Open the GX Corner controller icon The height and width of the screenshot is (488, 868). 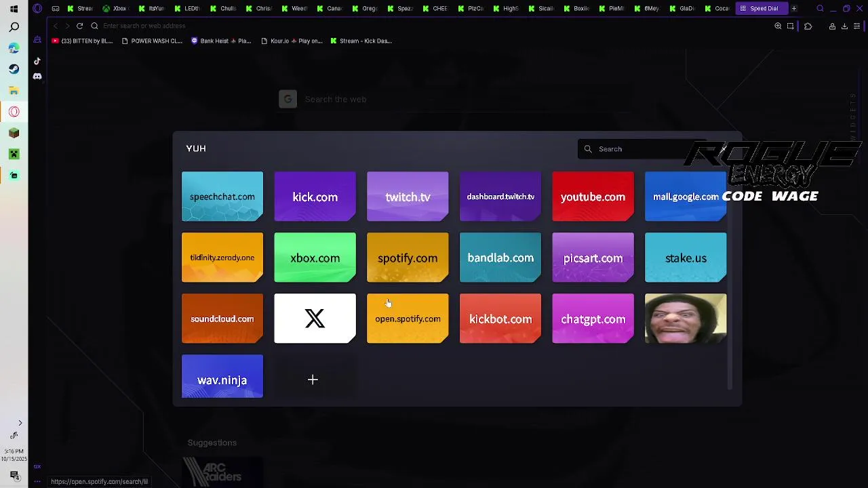click(x=56, y=8)
